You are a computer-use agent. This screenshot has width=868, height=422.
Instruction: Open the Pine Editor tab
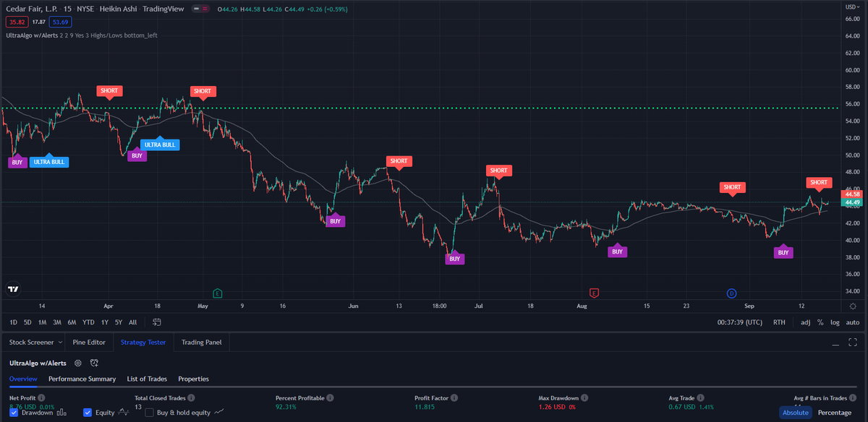(90, 342)
